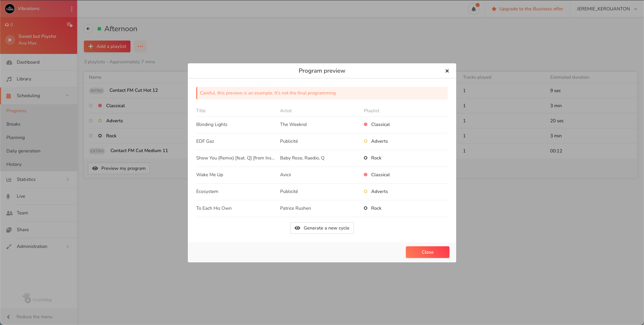Click the INTRO badge
The image size is (644, 325).
[x=97, y=90]
